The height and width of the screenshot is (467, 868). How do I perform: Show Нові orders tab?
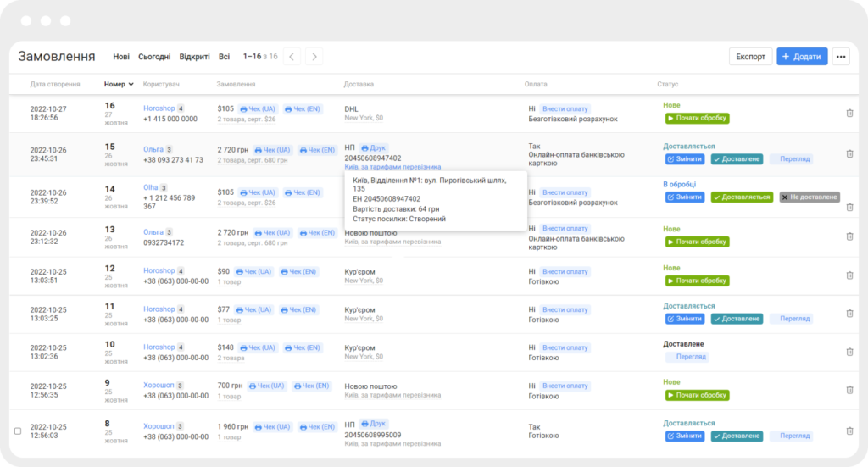121,57
